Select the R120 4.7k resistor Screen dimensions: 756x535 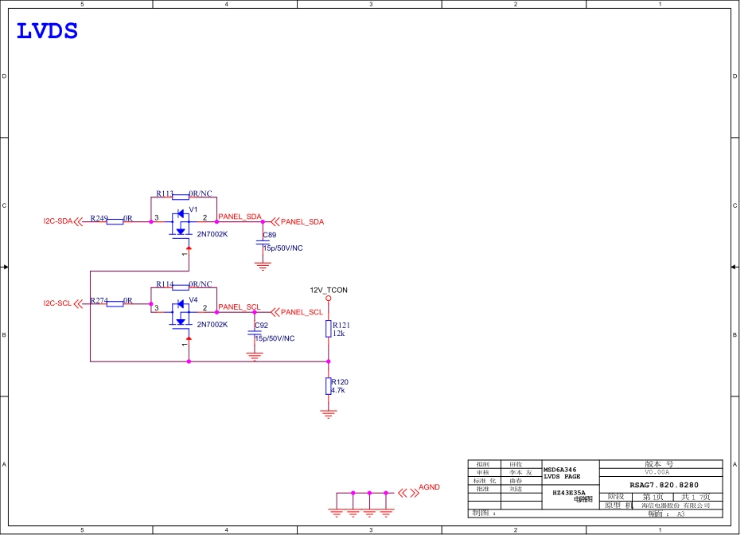pos(328,386)
